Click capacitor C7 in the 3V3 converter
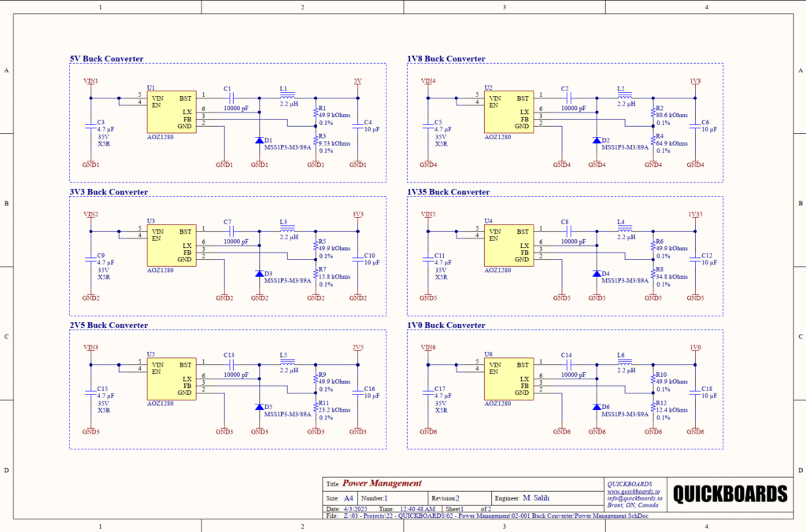806x532 pixels. [231, 231]
